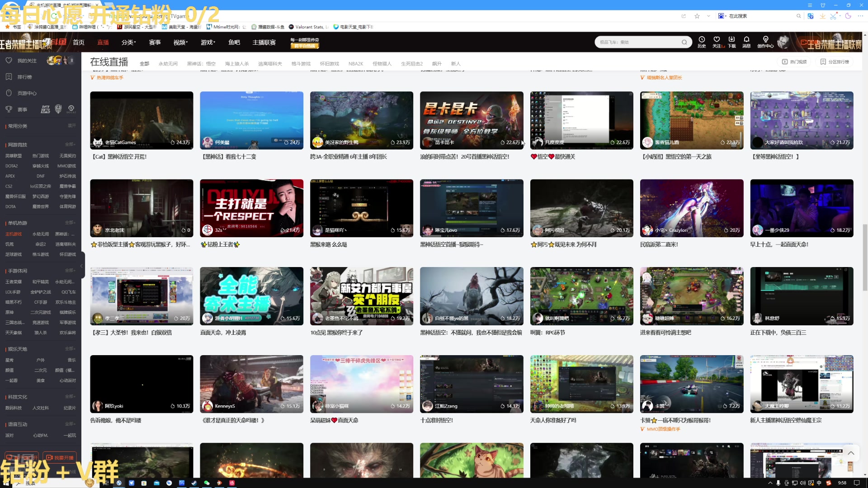The height and width of the screenshot is (488, 868).
Task: Click the browser search magnifier icon
Action: (799, 16)
